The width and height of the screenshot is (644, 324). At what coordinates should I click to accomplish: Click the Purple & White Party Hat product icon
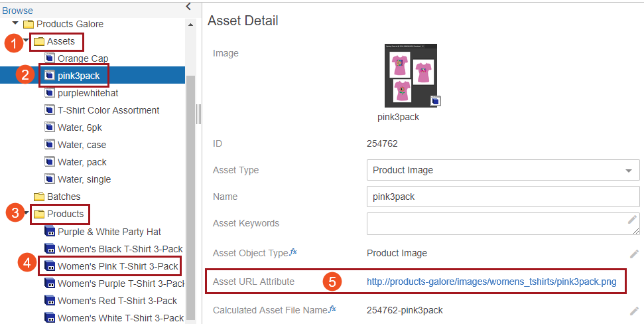(49, 232)
